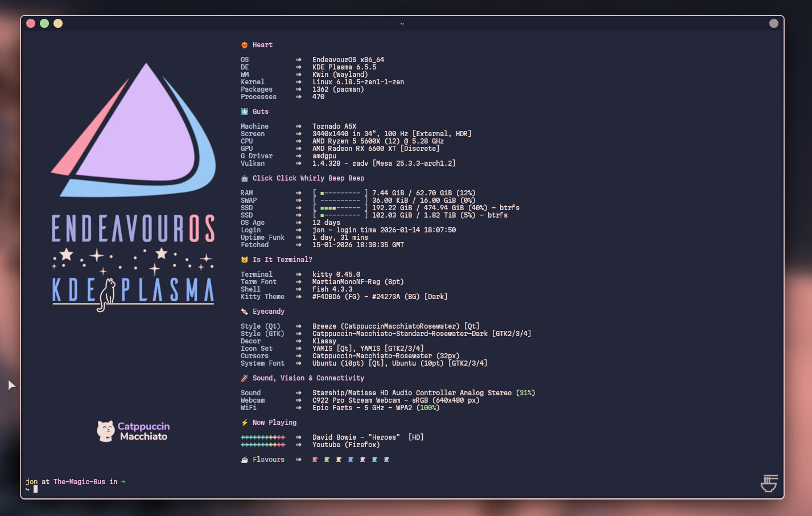Click the lightning bolt icon by Now Playing
The width and height of the screenshot is (812, 516).
tap(244, 423)
